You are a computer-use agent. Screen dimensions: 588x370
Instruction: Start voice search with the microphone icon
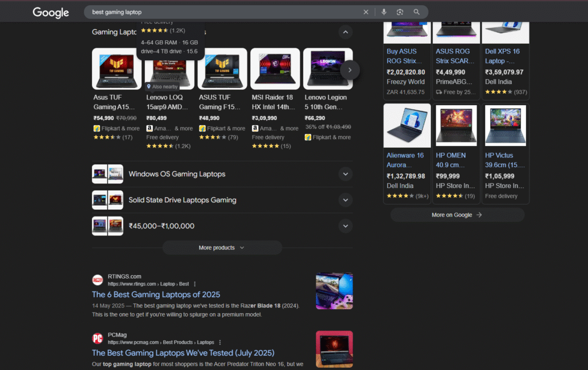coord(384,12)
